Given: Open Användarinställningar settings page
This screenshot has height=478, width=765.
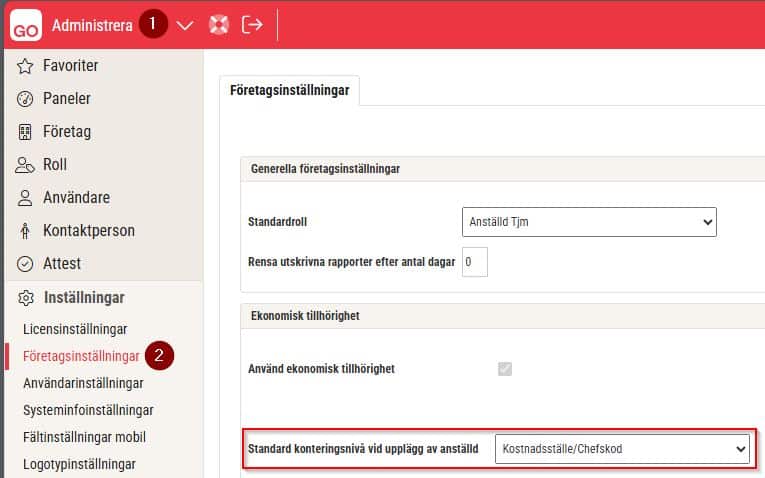Looking at the screenshot, I should pos(83,383).
